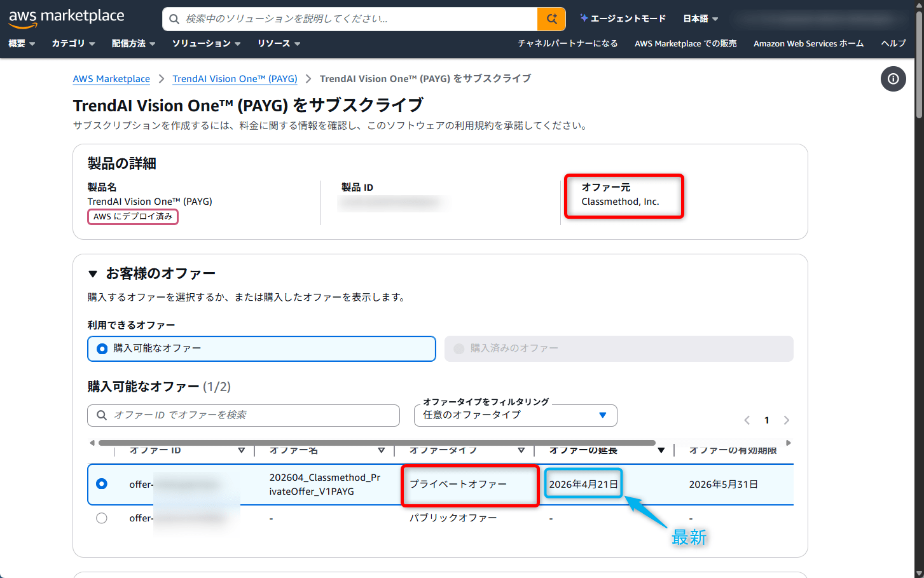The image size is (924, 578).
Task: Open the チャネルパートナーになる link
Action: (568, 43)
